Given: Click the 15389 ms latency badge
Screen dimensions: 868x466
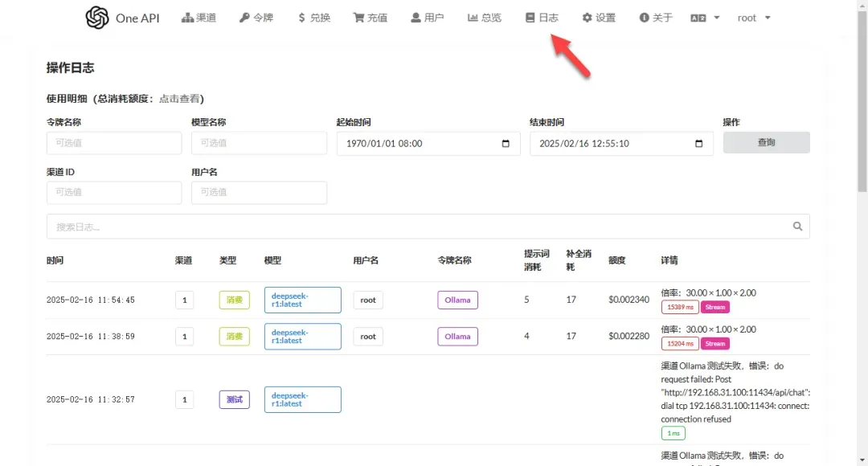Looking at the screenshot, I should tap(680, 306).
